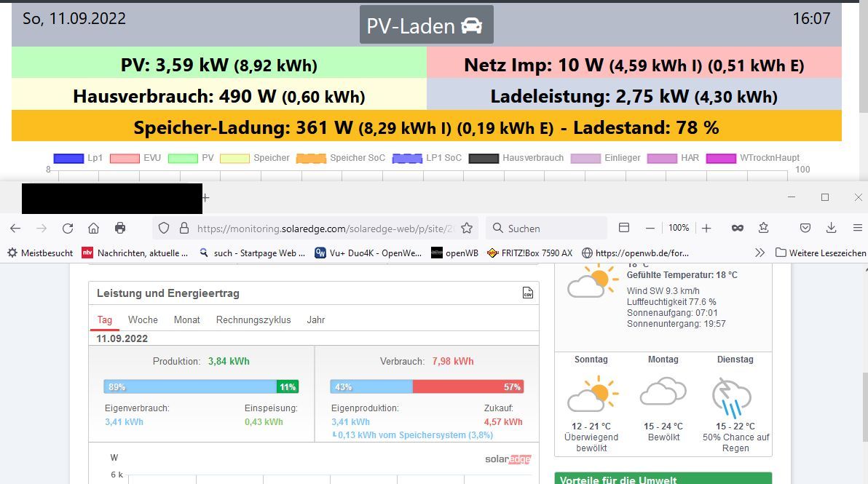Open openWB bookmark

click(454, 253)
